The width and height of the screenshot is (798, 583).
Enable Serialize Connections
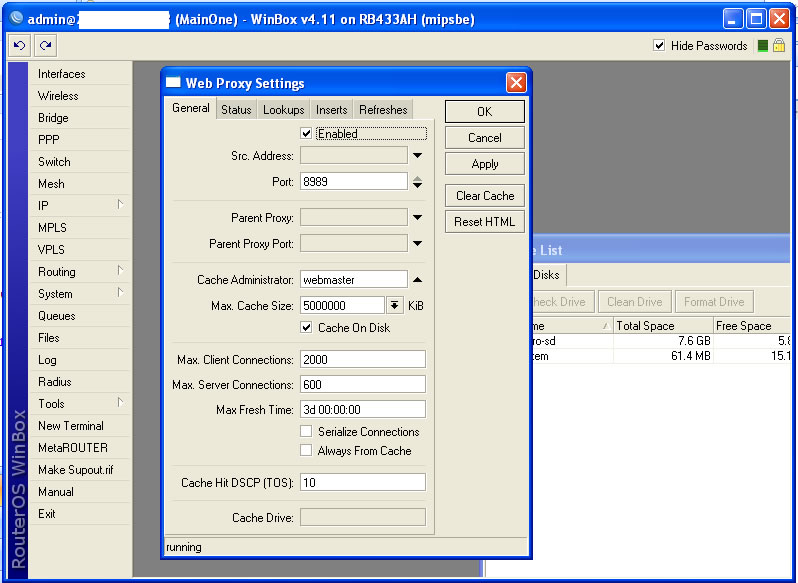point(306,431)
